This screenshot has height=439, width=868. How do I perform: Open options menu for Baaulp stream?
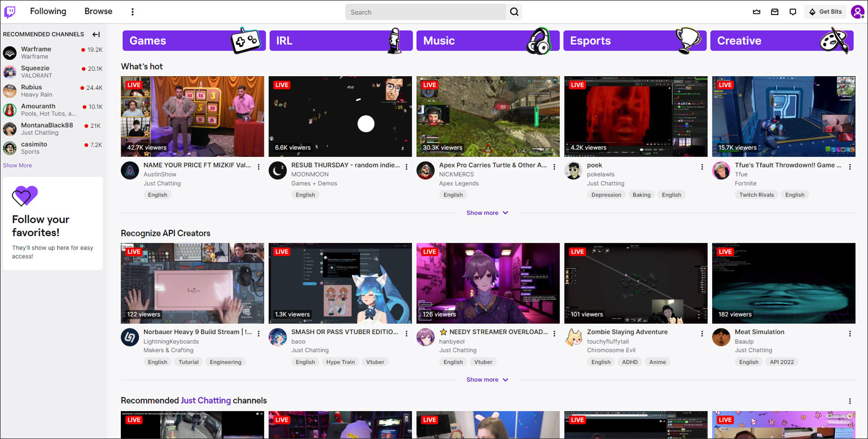850,334
